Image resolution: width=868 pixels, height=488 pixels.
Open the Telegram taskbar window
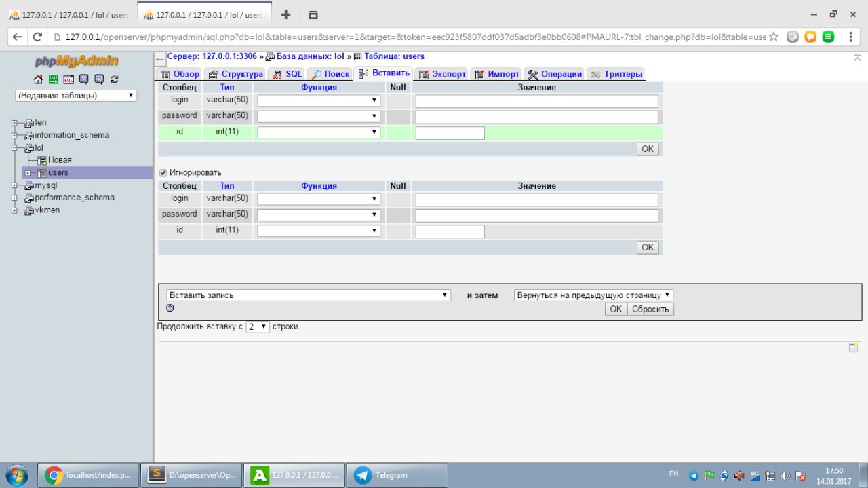(397, 475)
